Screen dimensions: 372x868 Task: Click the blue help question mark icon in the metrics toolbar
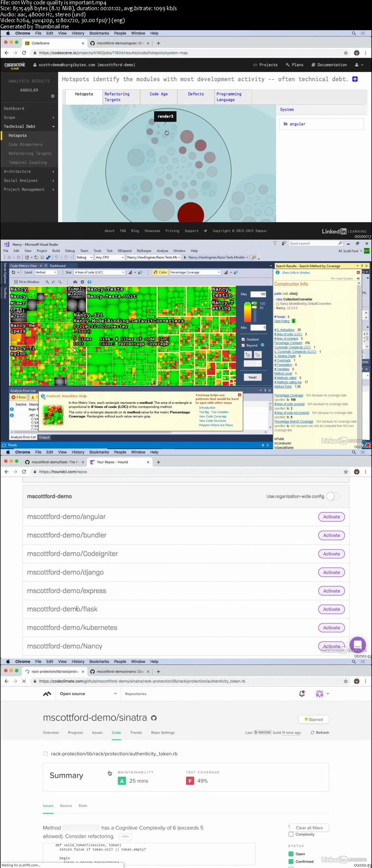point(89,282)
